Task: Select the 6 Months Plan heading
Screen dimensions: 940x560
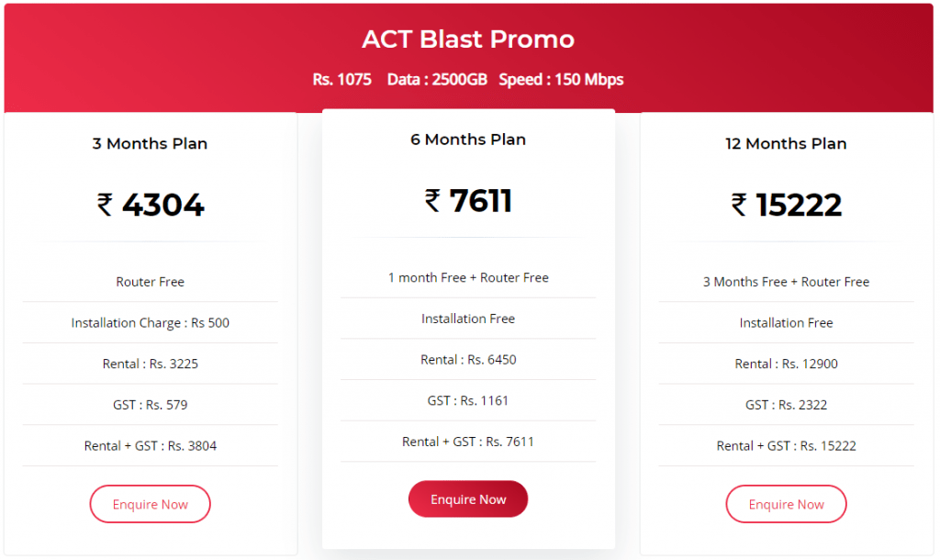Action: pos(468,140)
